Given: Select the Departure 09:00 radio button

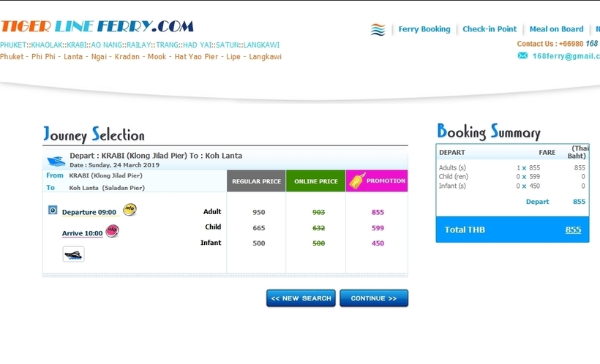Looking at the screenshot, I should tap(53, 210).
